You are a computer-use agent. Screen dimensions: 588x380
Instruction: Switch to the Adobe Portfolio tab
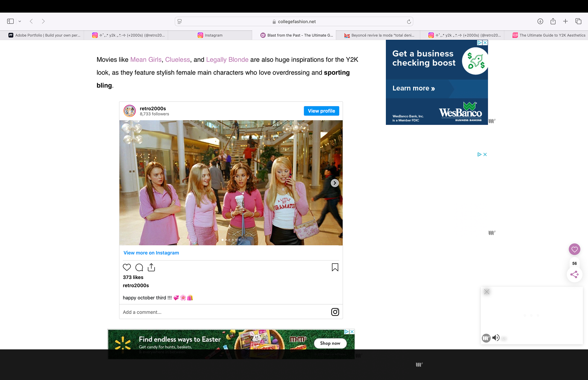[x=42, y=35]
